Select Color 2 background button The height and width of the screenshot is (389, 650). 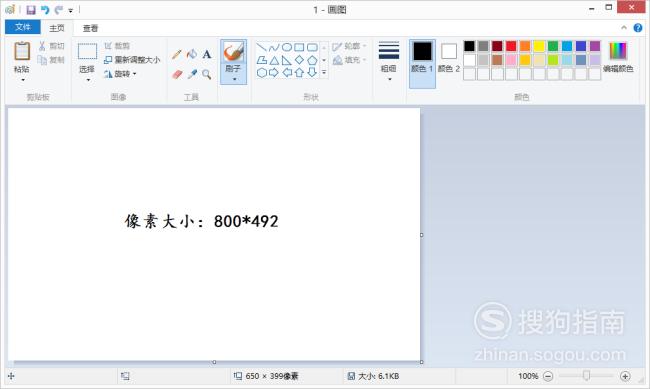click(449, 58)
